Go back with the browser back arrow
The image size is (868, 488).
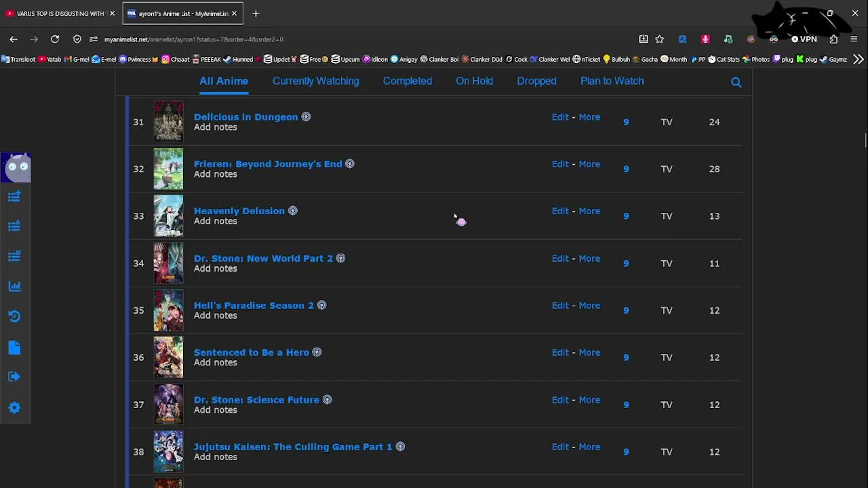click(x=14, y=39)
